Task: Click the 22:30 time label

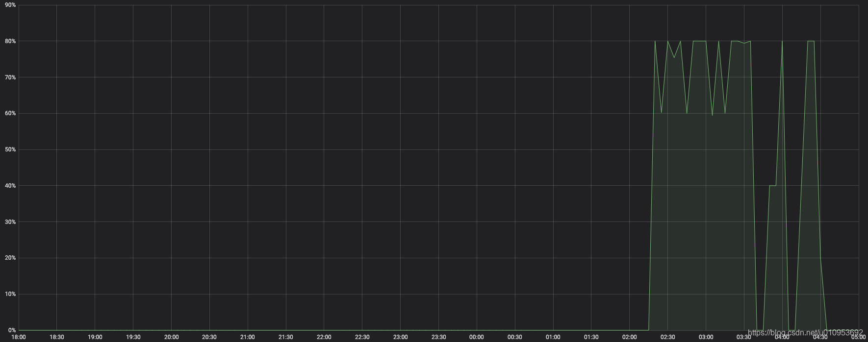Action: coord(362,337)
